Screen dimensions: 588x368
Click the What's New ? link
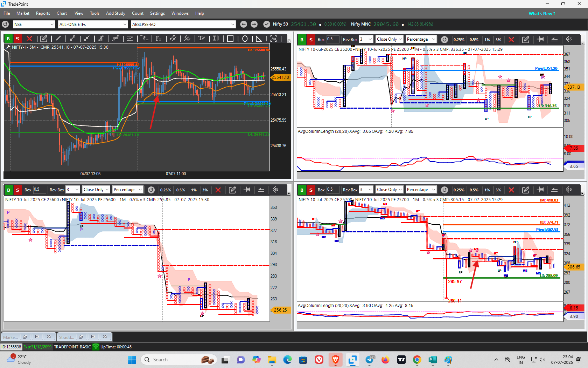click(x=542, y=14)
